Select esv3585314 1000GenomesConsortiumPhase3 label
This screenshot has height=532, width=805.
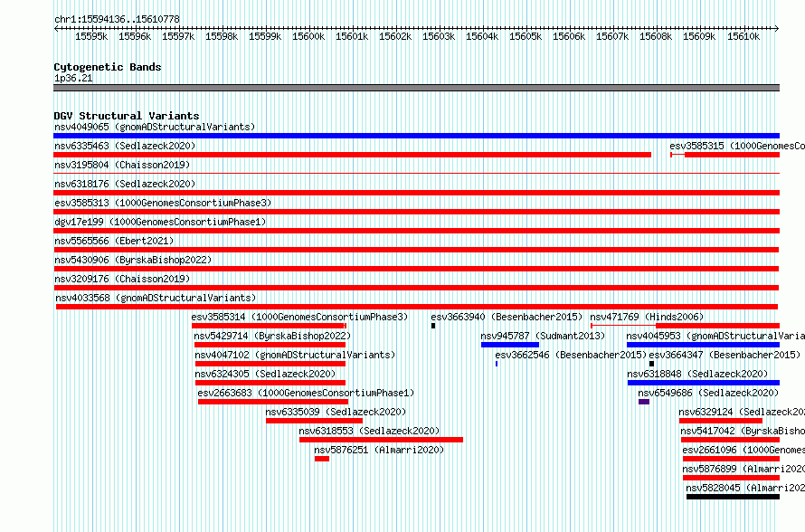(x=299, y=317)
